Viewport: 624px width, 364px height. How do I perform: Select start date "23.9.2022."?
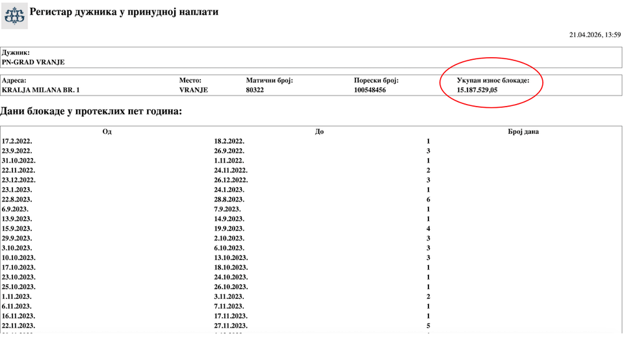[17, 151]
